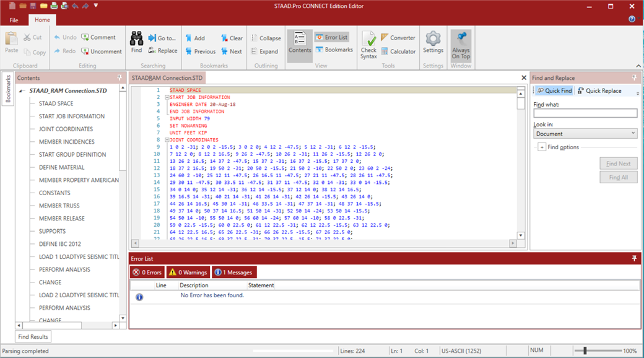644x358 pixels.
Task: Close the STAADRAM Connection.STD document
Action: pyautogui.click(x=524, y=77)
